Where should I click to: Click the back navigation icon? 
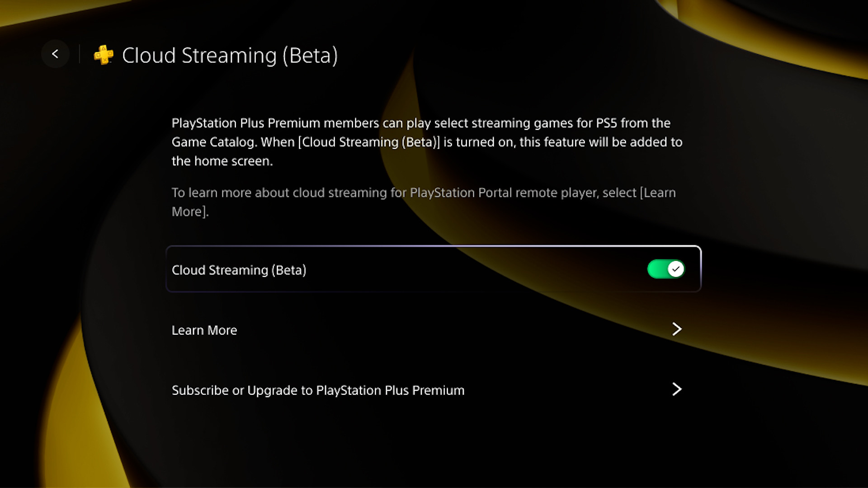[x=55, y=54]
